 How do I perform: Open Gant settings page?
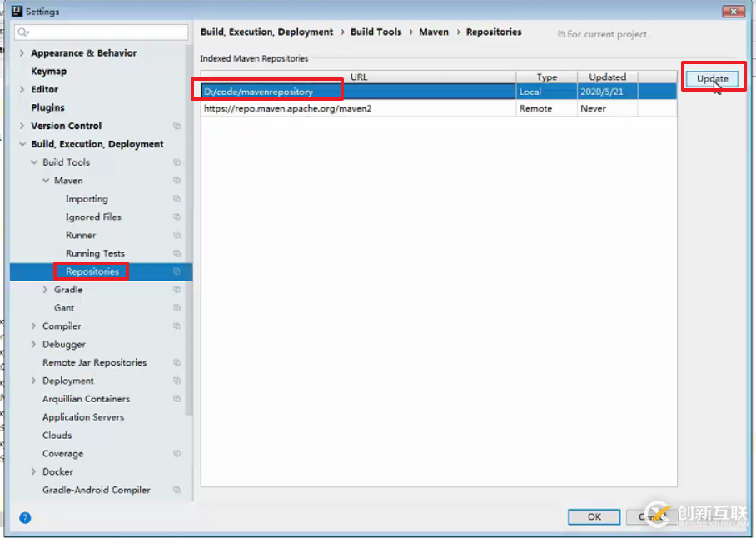(x=64, y=307)
